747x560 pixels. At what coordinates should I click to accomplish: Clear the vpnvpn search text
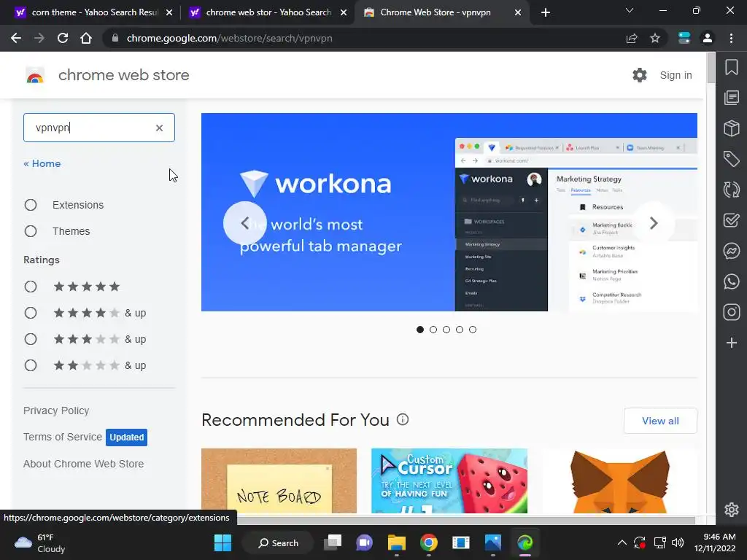tap(159, 128)
